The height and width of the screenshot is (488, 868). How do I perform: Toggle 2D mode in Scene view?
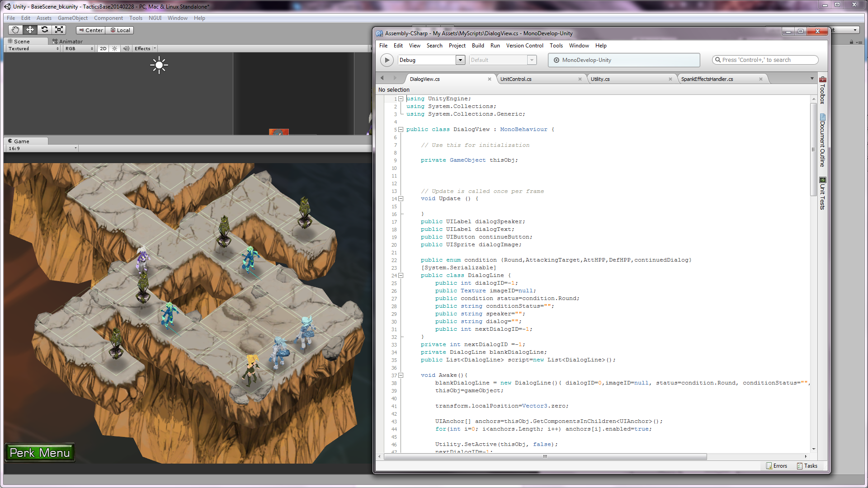103,49
